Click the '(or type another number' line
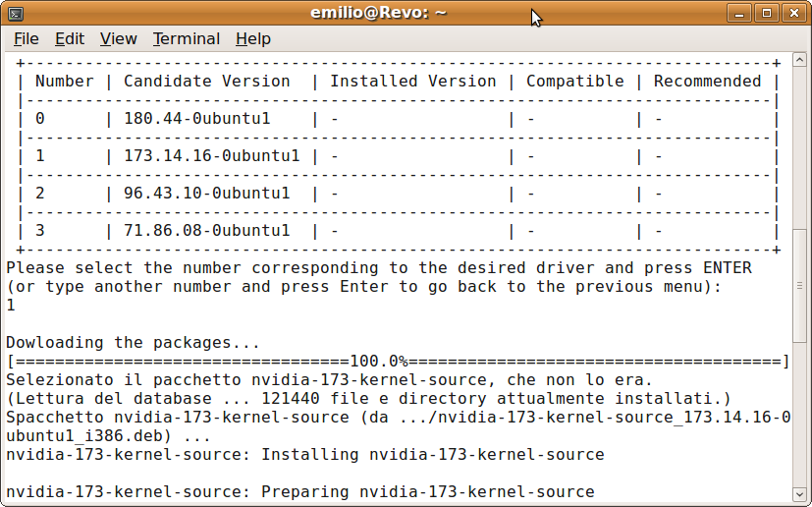This screenshot has height=507, width=812. pos(363,287)
